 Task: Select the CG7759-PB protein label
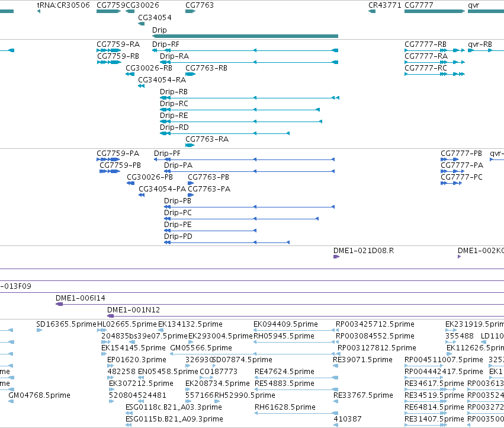point(120,165)
